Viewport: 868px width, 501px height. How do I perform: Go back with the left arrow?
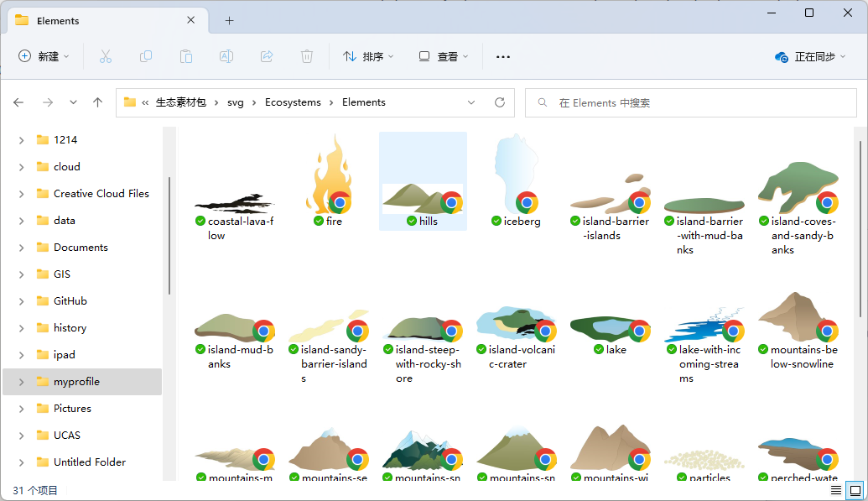pos(18,102)
